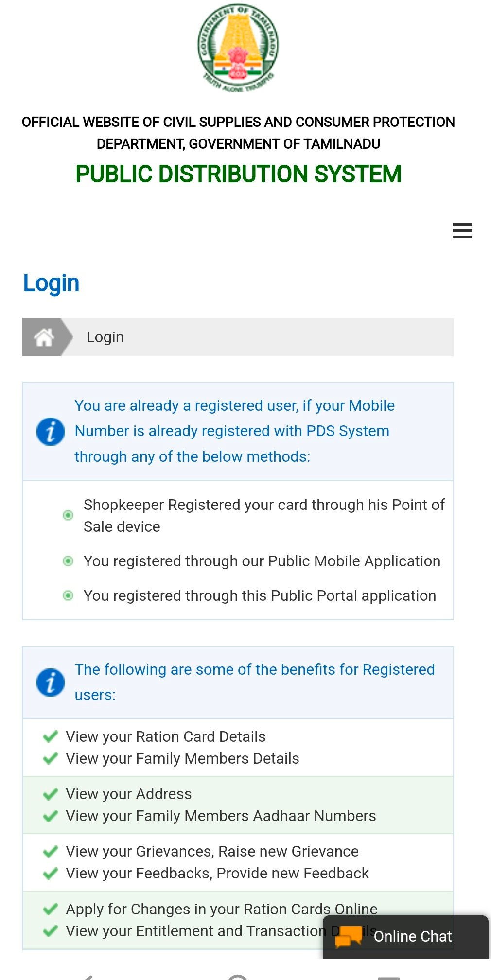Click checkmark beside View your Address
The image size is (491, 980).
51,794
